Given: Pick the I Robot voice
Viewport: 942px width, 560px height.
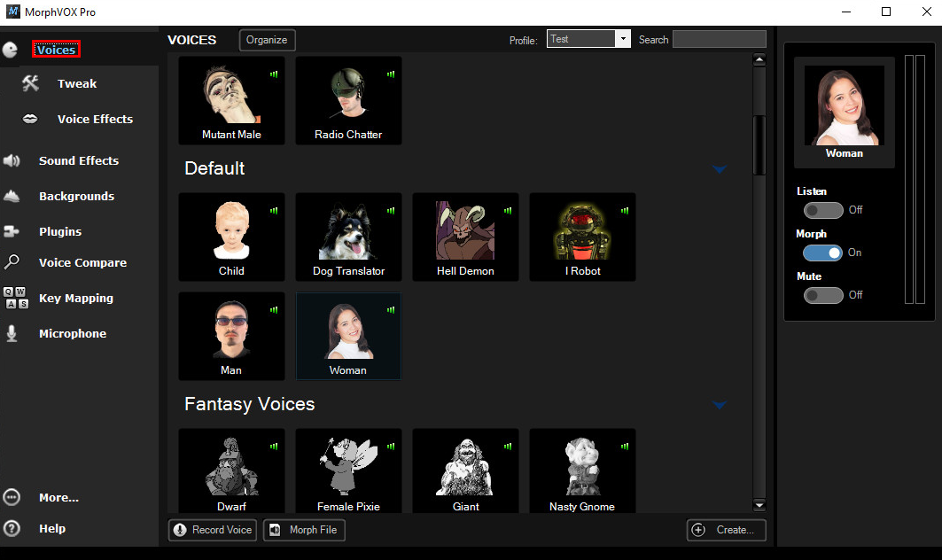Looking at the screenshot, I should click(x=582, y=237).
